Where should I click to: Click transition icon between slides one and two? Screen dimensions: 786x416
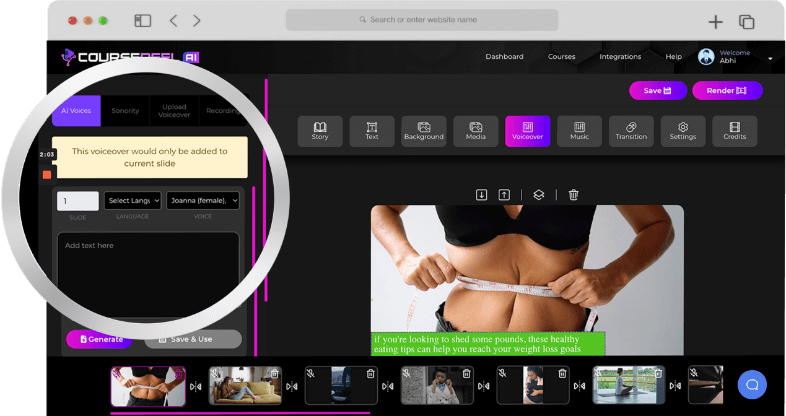(195, 386)
